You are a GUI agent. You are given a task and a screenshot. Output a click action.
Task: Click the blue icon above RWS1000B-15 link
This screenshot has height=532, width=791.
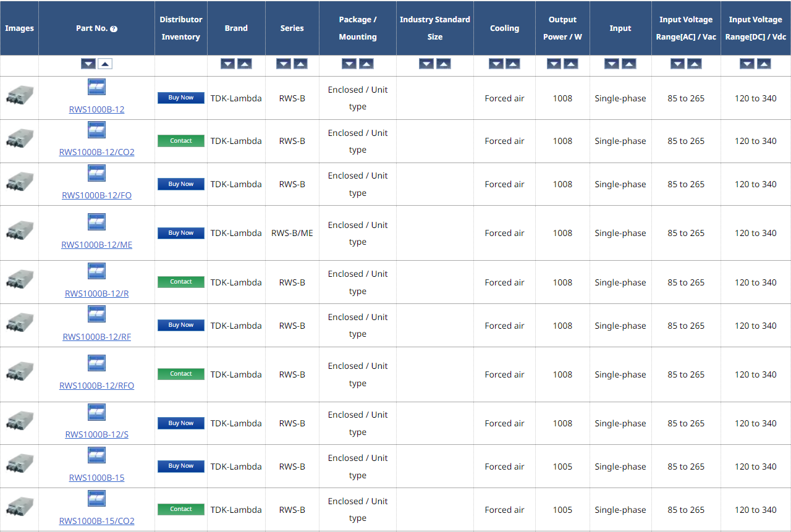[x=96, y=455]
